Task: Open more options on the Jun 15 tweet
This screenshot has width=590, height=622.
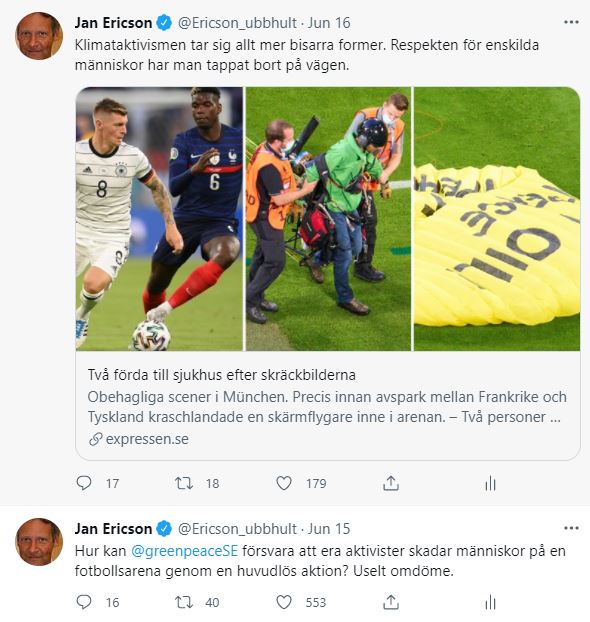Action: tap(571, 528)
